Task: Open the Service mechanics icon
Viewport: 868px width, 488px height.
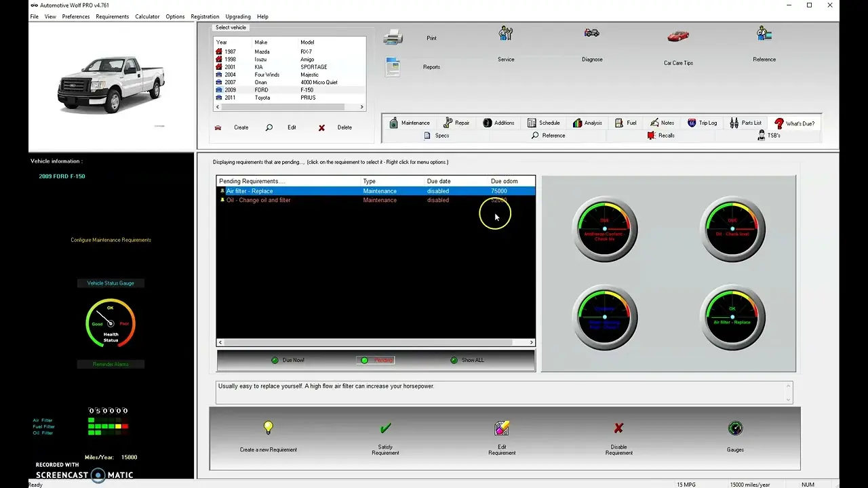Action: 506,33
